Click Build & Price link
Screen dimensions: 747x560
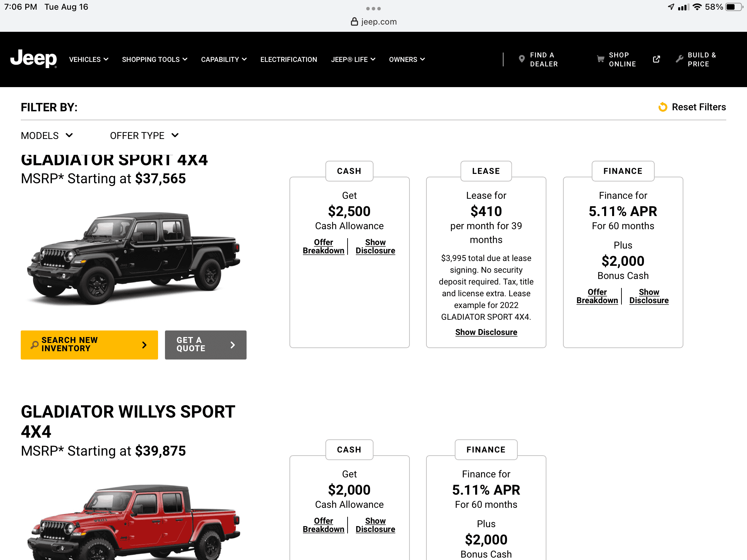pos(702,59)
